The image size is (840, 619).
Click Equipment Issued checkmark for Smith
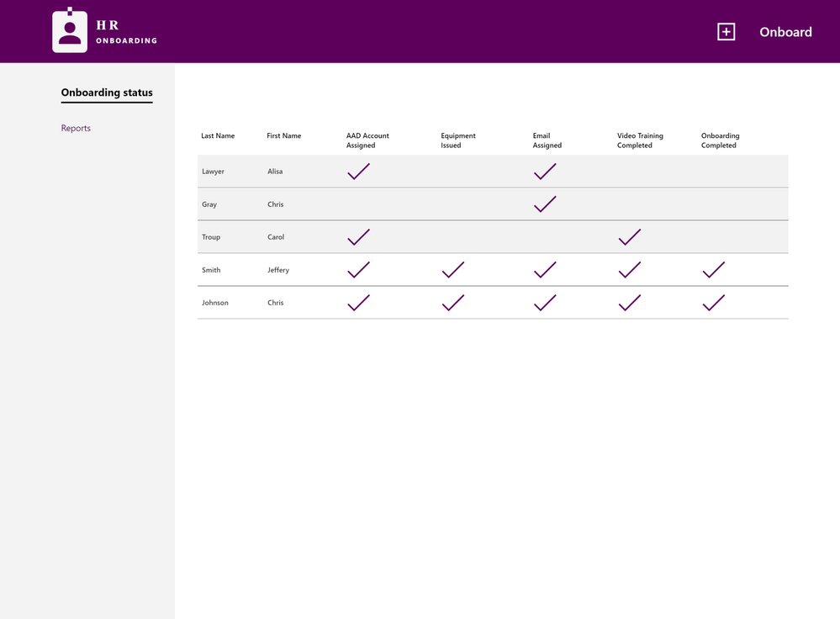tap(452, 270)
